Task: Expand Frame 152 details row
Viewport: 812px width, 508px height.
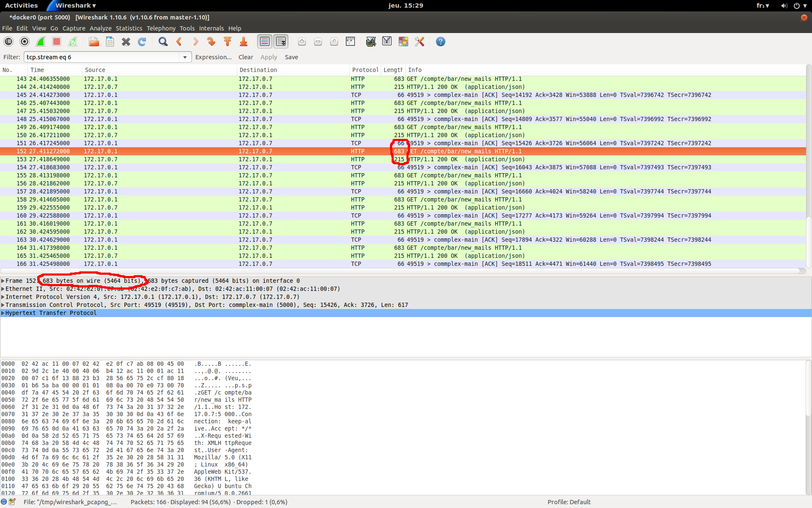Action: (3, 281)
